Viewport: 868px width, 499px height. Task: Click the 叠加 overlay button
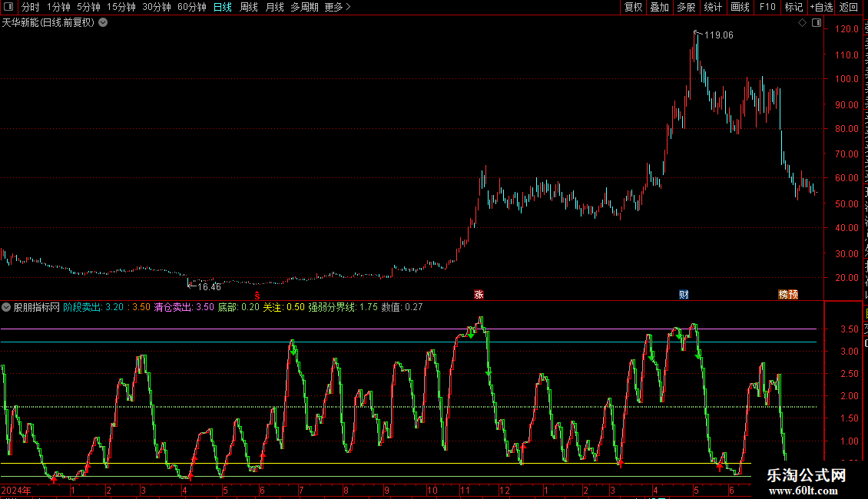659,7
